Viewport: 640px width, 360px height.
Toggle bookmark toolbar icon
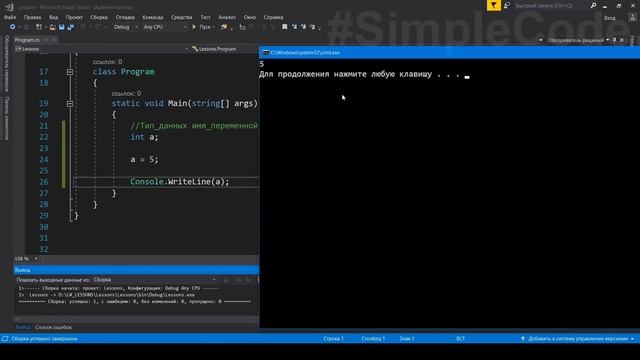284,27
